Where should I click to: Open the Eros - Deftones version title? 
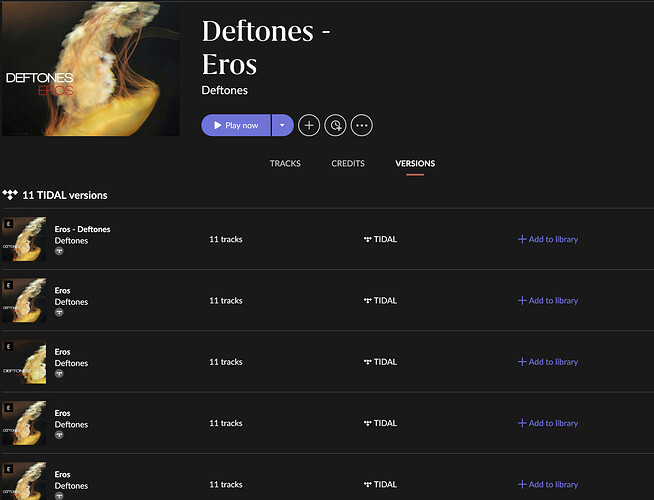coord(82,229)
